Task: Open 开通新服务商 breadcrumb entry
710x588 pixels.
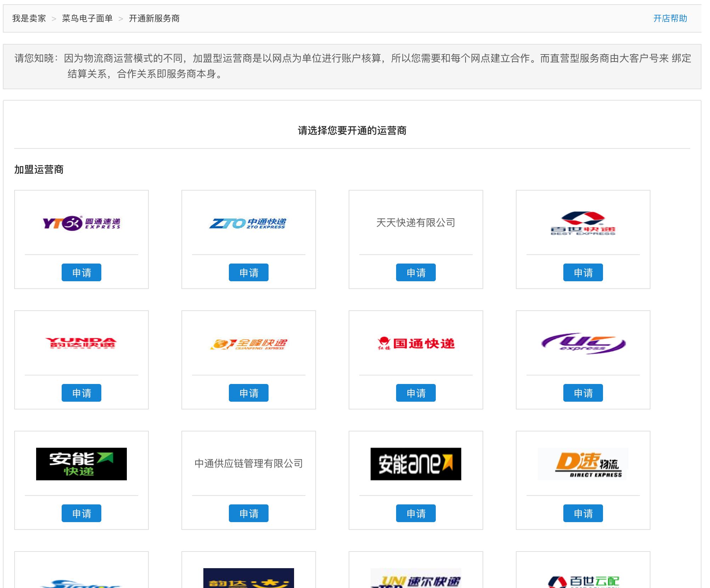Action: 154,18
